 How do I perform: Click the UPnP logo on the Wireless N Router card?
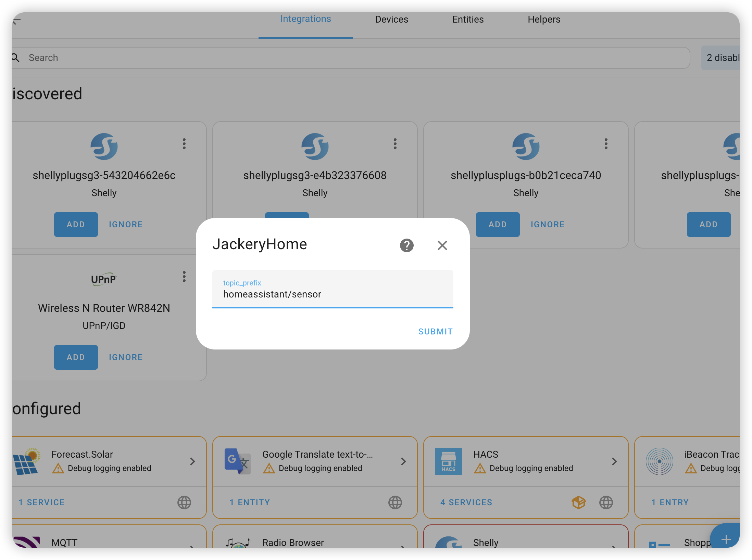coord(104,279)
